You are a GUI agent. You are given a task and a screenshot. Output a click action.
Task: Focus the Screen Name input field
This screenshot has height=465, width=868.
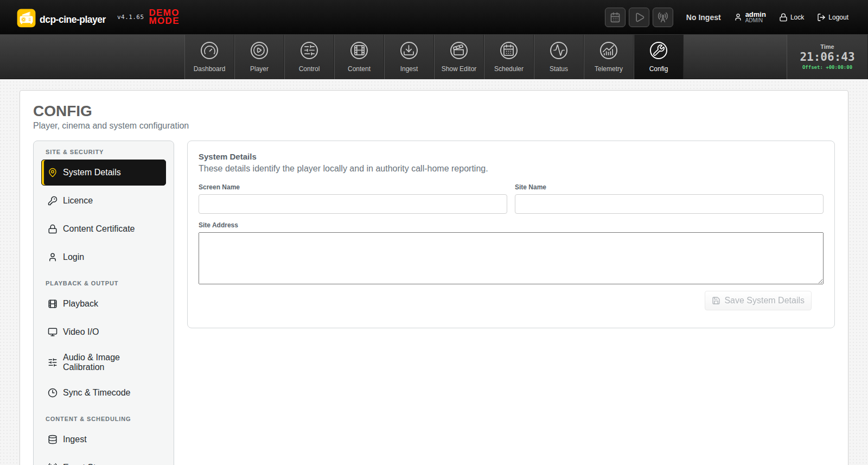(353, 204)
